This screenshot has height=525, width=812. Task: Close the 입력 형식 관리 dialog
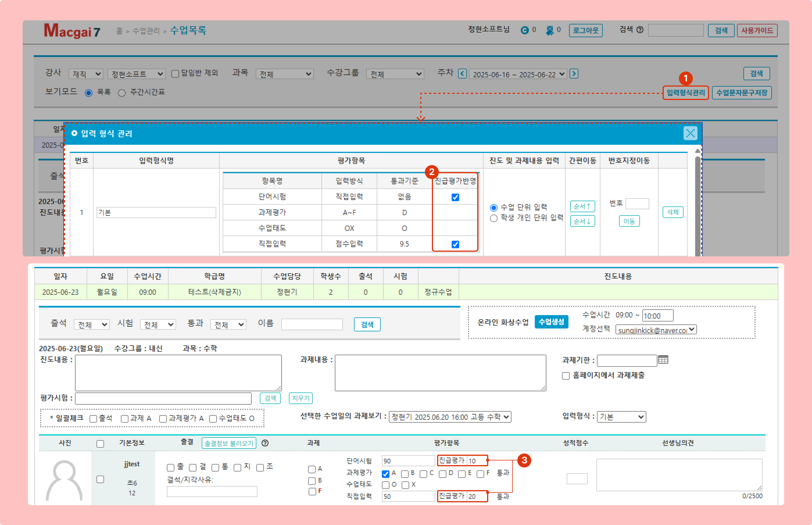click(690, 133)
